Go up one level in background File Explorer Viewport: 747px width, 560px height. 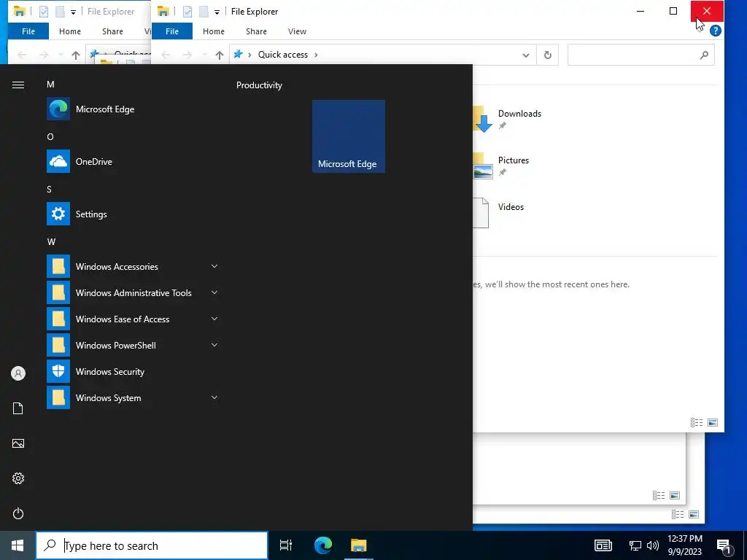[x=75, y=55]
